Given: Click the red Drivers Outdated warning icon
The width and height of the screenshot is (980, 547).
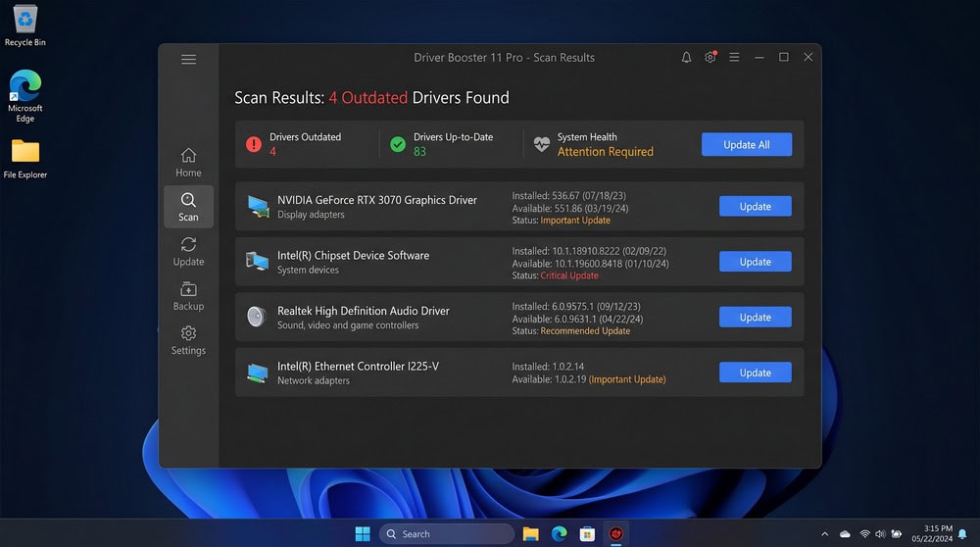Looking at the screenshot, I should click(254, 144).
